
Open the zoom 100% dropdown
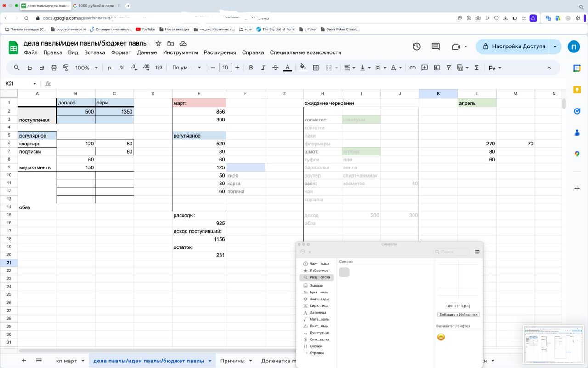[86, 68]
